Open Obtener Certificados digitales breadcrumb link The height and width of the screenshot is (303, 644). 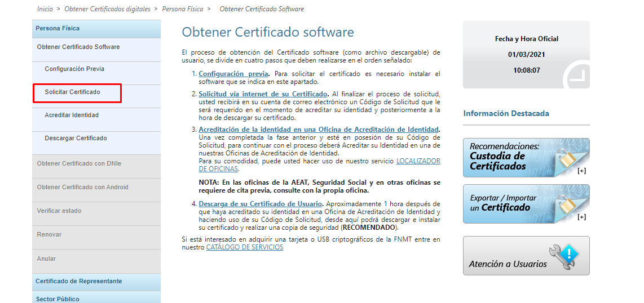tap(108, 8)
